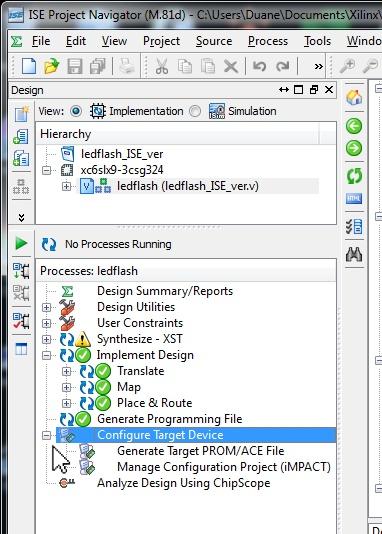Select Generate Target PROM/ACE File
The width and height of the screenshot is (382, 534).
coord(201,451)
